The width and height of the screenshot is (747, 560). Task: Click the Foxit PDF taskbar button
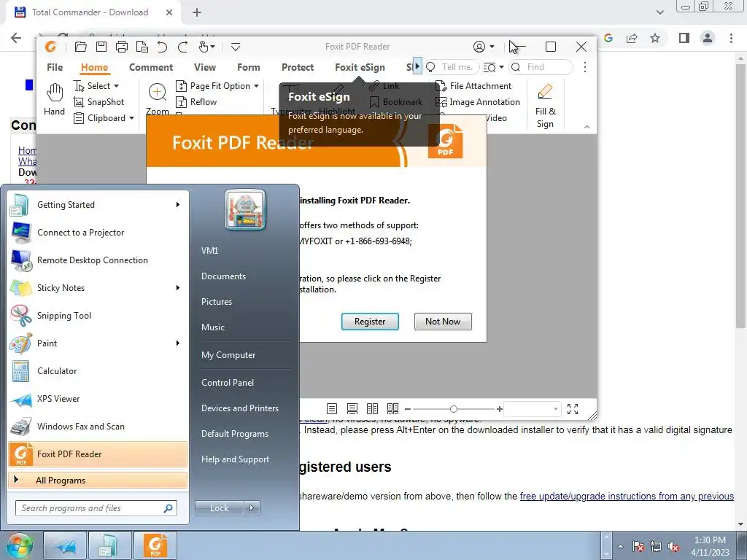click(155, 545)
